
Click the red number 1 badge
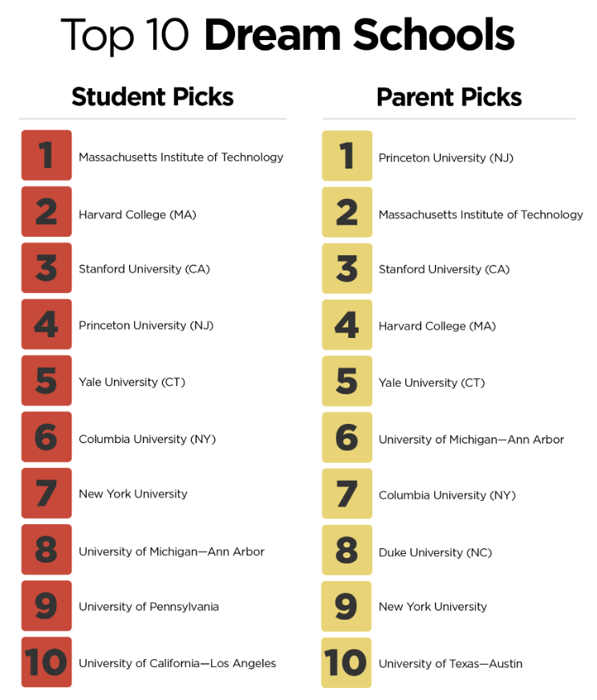click(x=47, y=155)
